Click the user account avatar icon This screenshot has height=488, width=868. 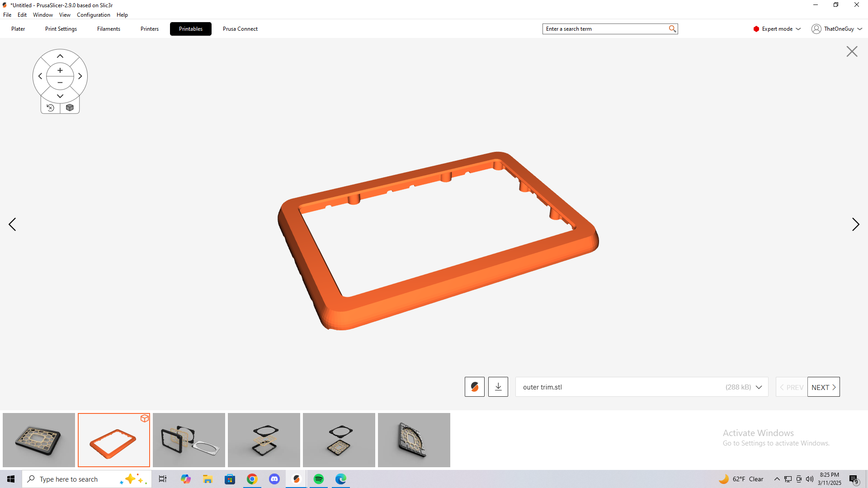coord(816,29)
